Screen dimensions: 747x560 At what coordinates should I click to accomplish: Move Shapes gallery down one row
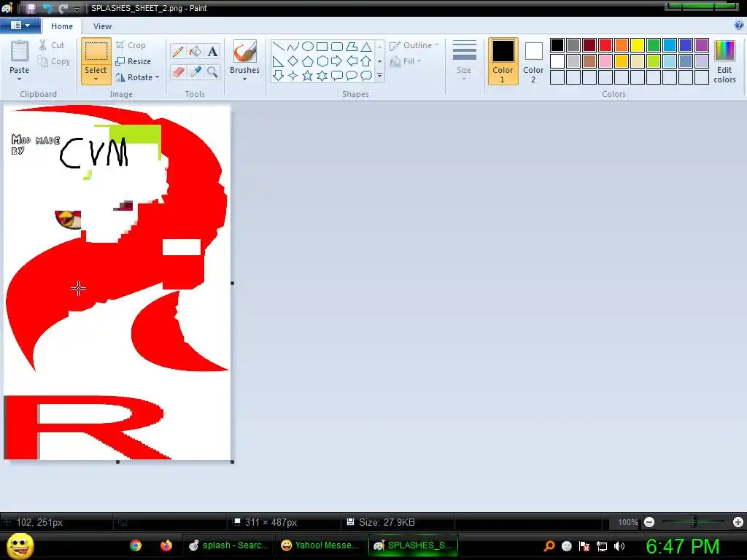379,61
